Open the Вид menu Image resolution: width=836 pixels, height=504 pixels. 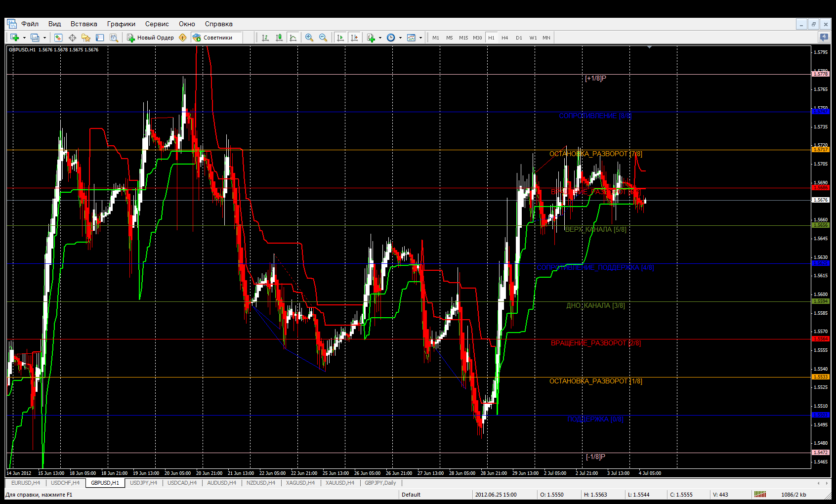tap(54, 24)
